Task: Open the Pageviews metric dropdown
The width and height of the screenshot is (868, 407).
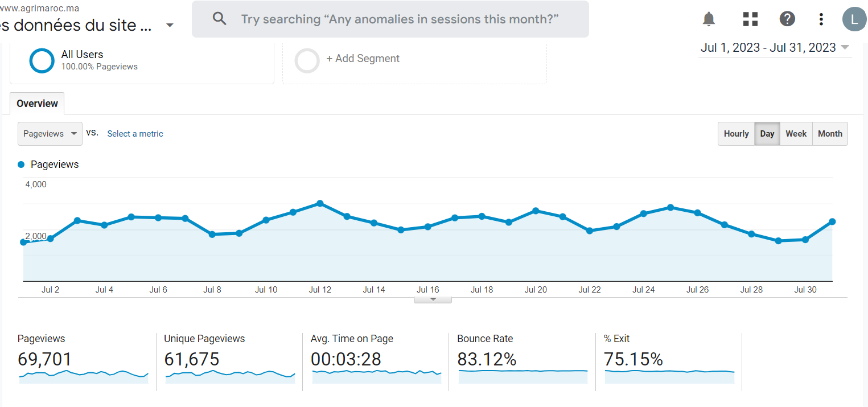Action: point(50,134)
